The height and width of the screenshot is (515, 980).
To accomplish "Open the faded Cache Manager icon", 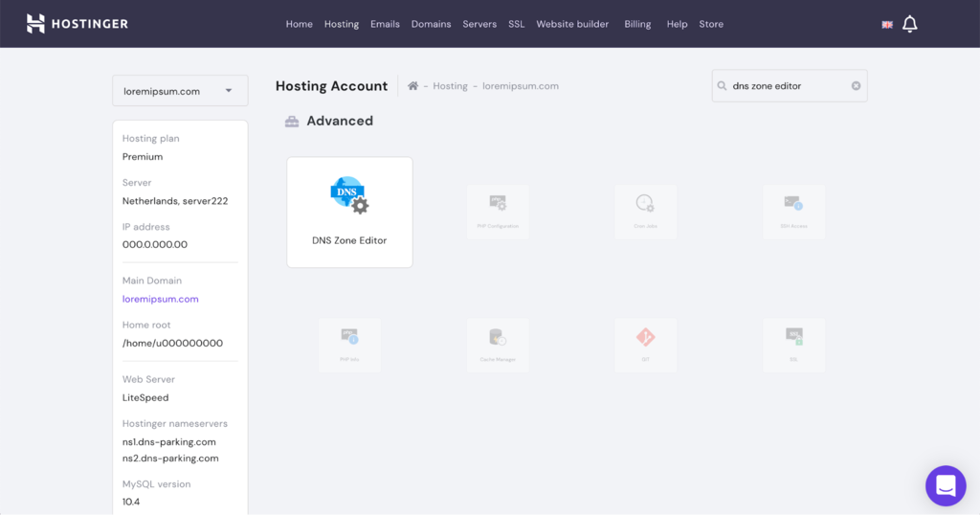I will pyautogui.click(x=498, y=336).
